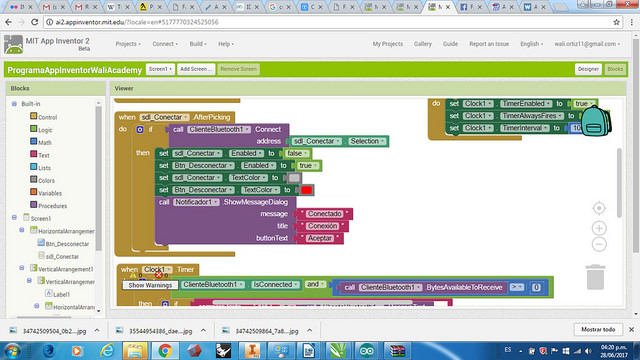
Task: Switch to the Designer view
Action: 588,69
